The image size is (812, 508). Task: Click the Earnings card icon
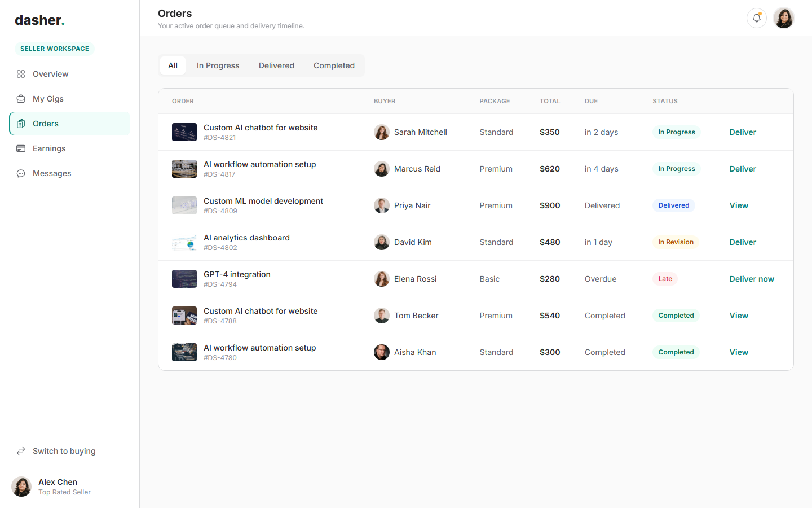click(21, 148)
